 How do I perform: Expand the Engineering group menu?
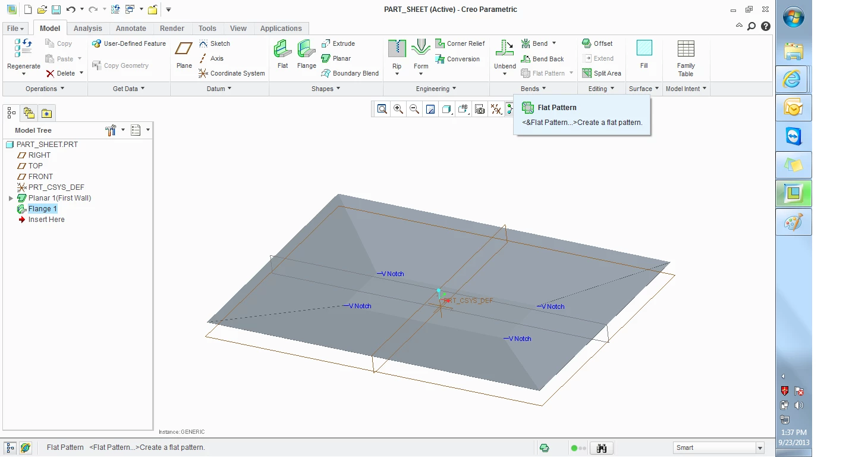(x=436, y=89)
